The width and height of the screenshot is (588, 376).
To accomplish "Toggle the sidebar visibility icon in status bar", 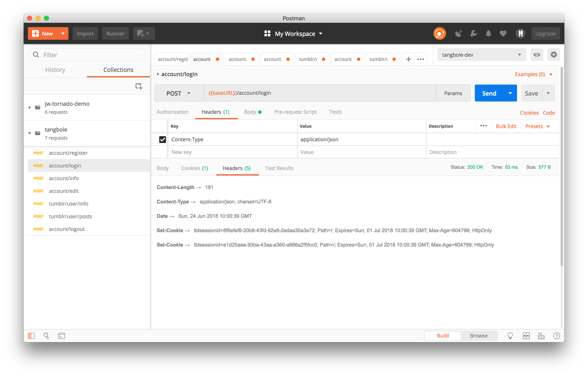I will (x=31, y=335).
